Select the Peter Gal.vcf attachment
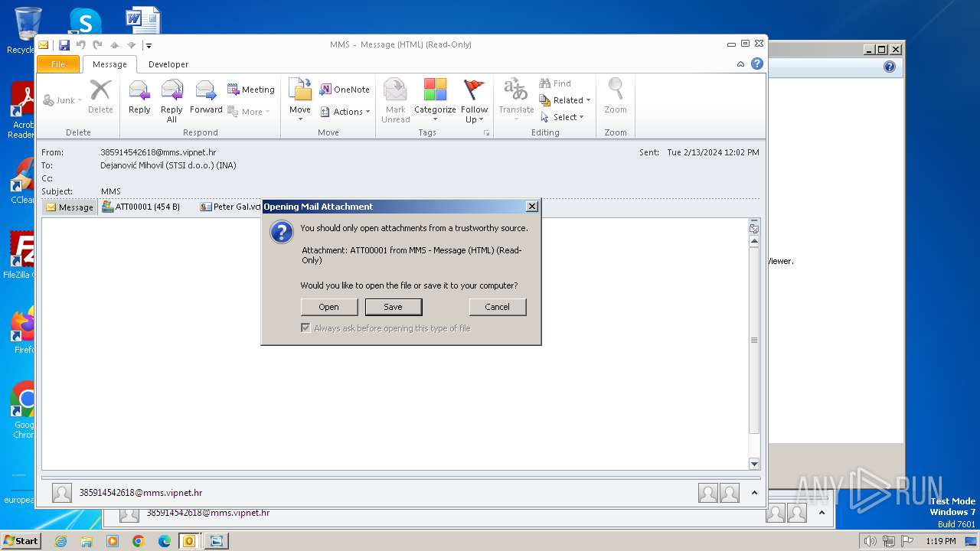980x551 pixels. click(230, 207)
